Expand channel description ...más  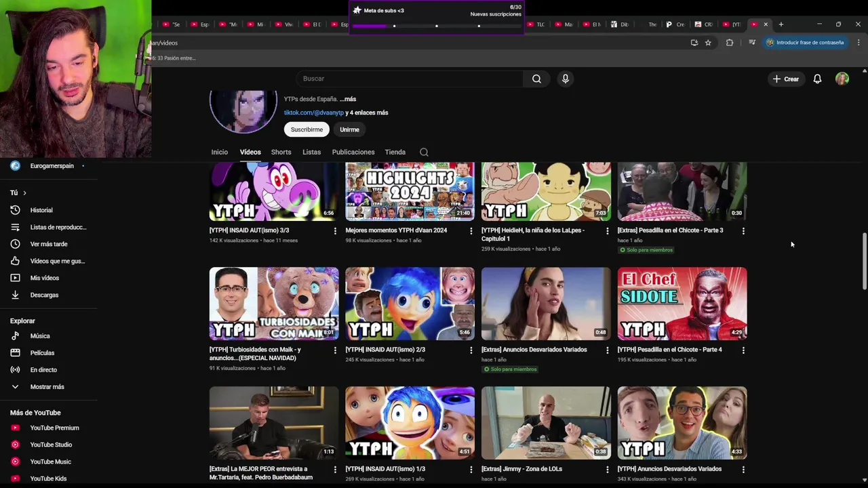coord(347,99)
